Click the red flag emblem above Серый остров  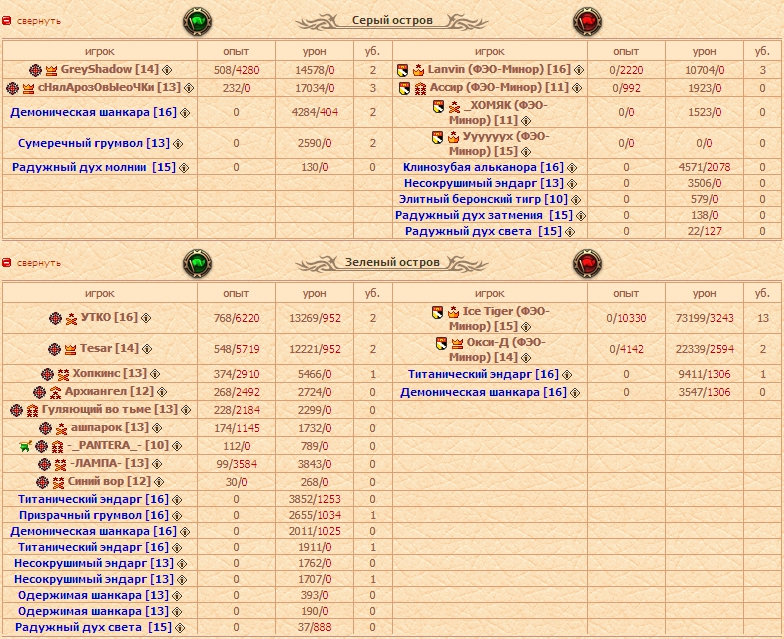[587, 22]
